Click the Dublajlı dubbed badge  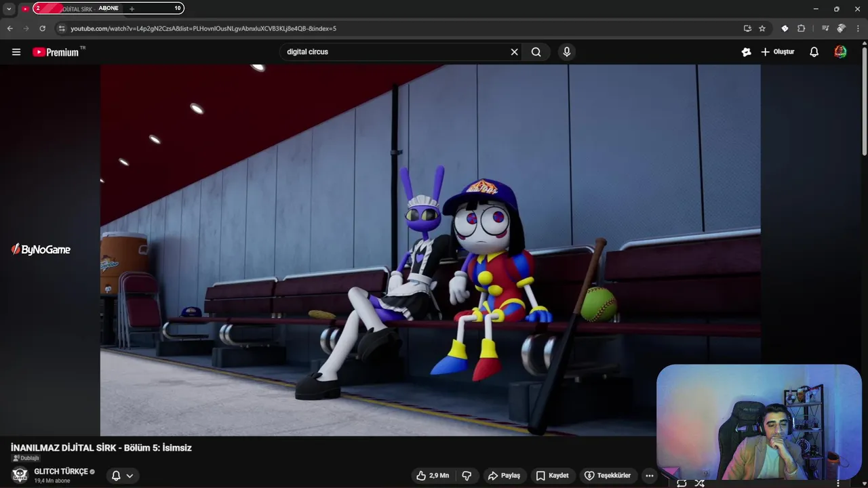[26, 458]
